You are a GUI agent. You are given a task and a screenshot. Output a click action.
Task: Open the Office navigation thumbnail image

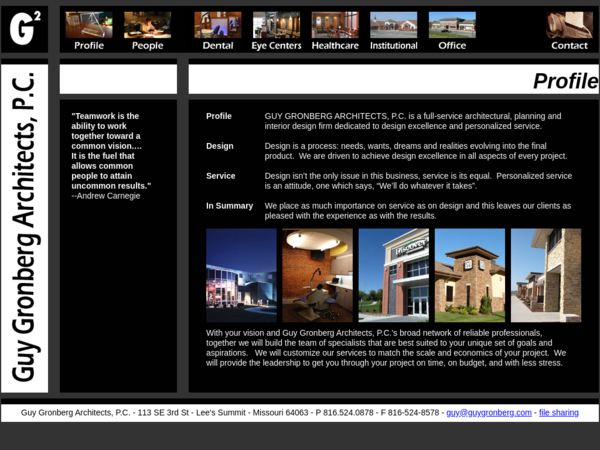click(x=452, y=25)
